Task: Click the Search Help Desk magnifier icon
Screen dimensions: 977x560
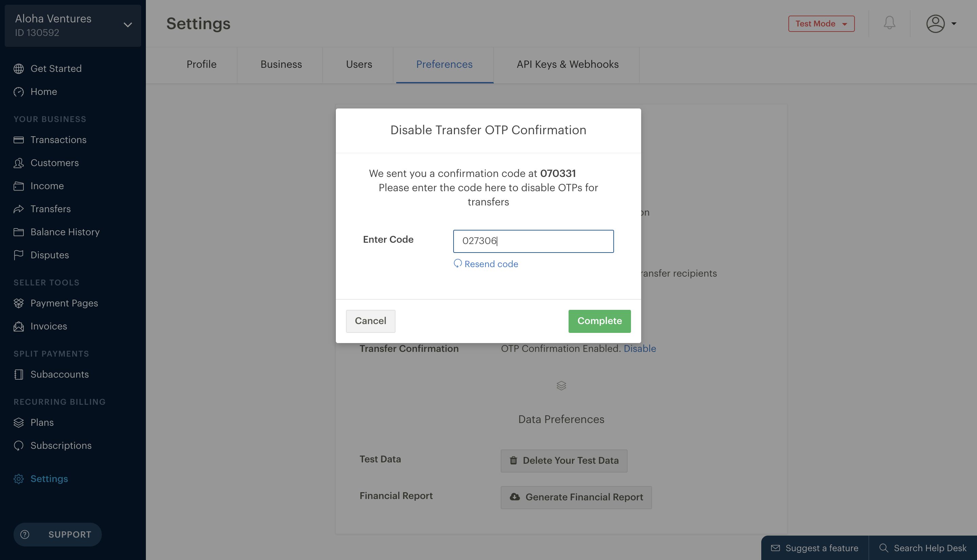Action: click(883, 548)
